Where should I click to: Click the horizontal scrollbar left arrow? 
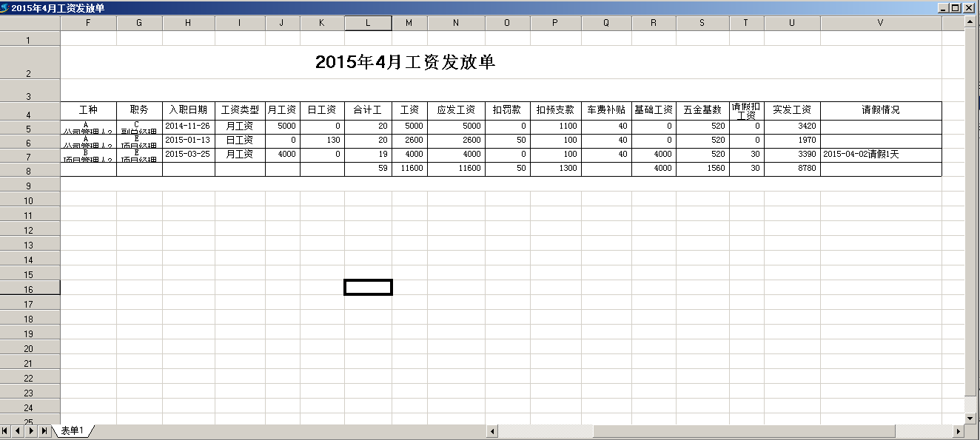click(x=492, y=430)
